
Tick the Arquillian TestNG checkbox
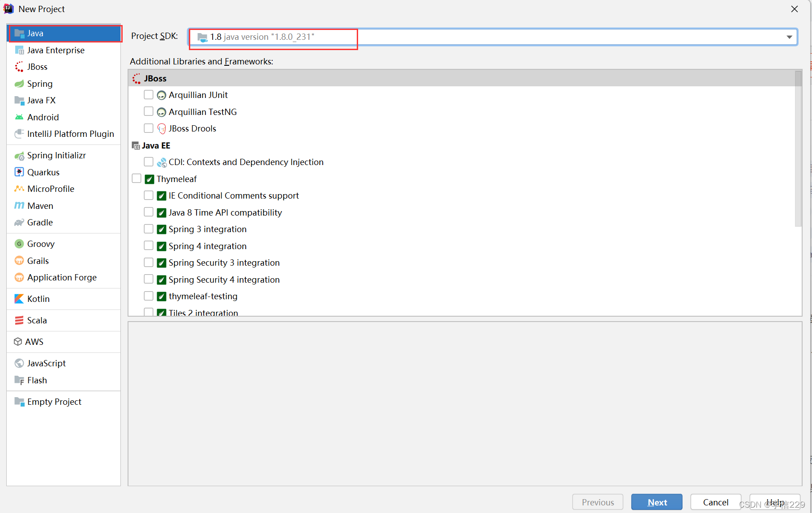149,111
